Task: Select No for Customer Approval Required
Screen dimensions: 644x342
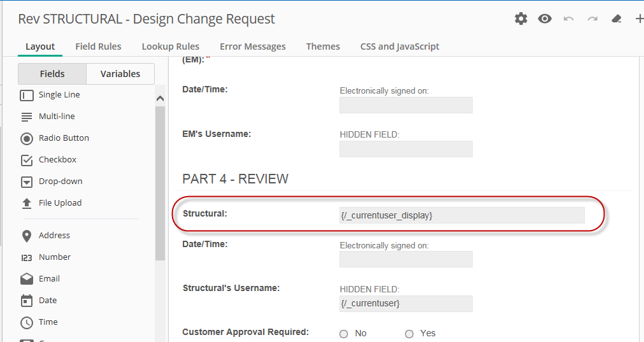Action: tap(344, 334)
